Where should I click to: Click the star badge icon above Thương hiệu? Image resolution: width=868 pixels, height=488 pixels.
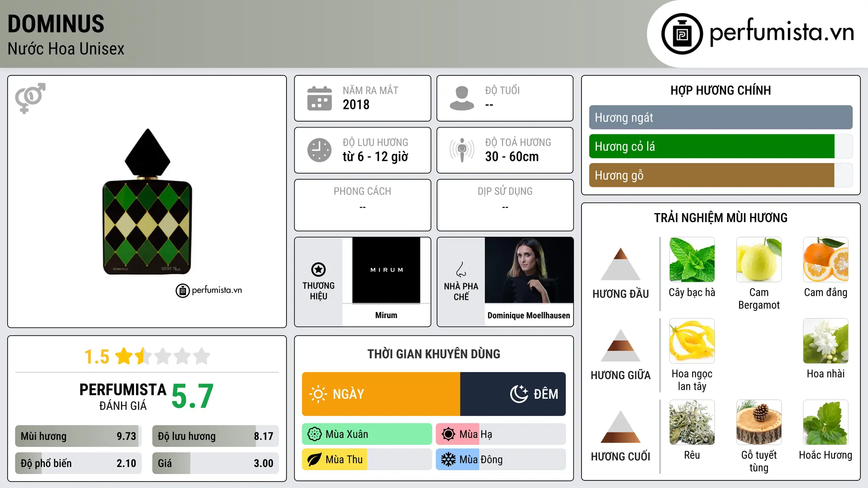point(318,269)
